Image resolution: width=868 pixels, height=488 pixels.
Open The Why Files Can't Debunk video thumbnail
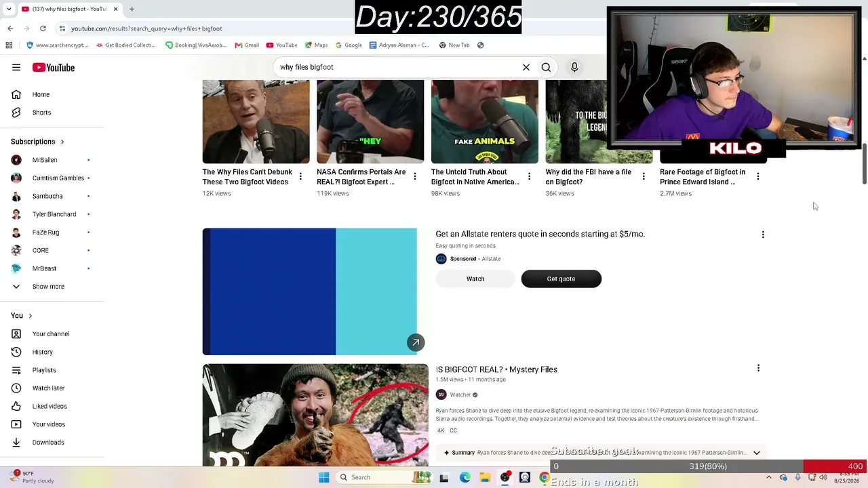click(x=256, y=121)
